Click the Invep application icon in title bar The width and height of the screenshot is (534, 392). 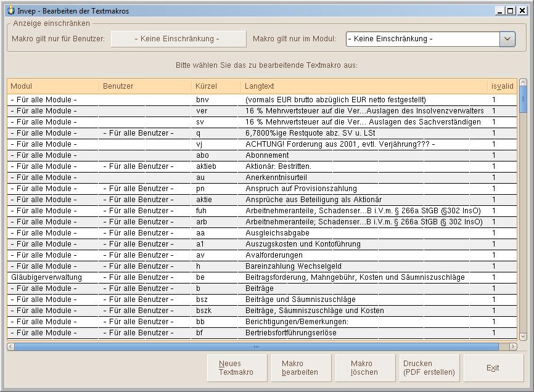pyautogui.click(x=11, y=11)
